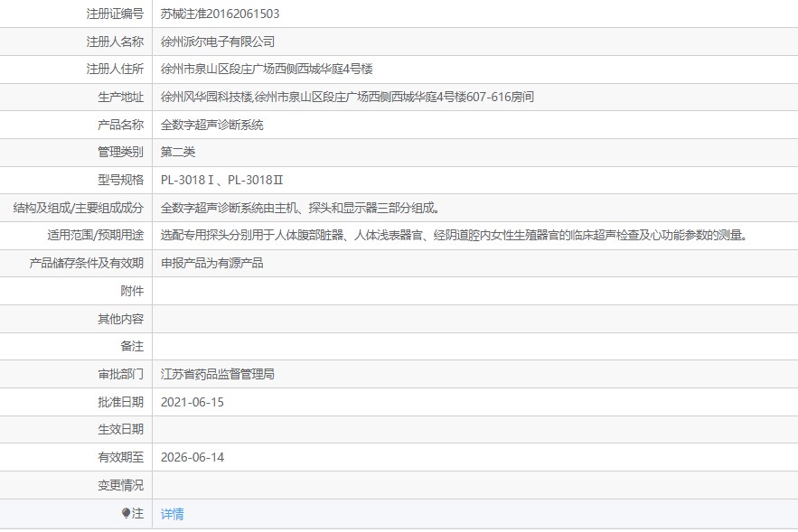
Task: Click the 注册人住所 label
Action: tap(115, 69)
